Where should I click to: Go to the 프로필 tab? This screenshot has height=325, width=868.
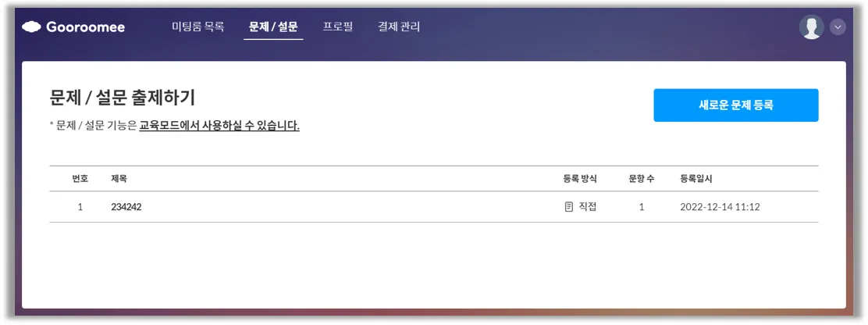pyautogui.click(x=338, y=27)
